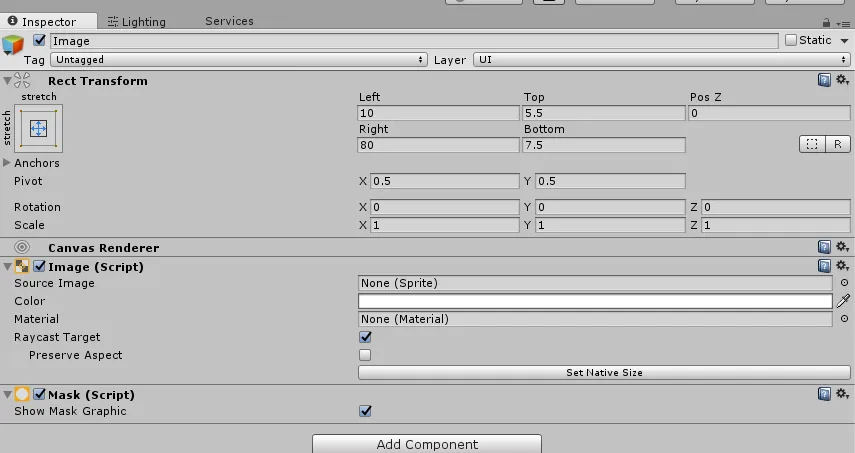Open Image (Script) settings gear menu

pos(842,266)
